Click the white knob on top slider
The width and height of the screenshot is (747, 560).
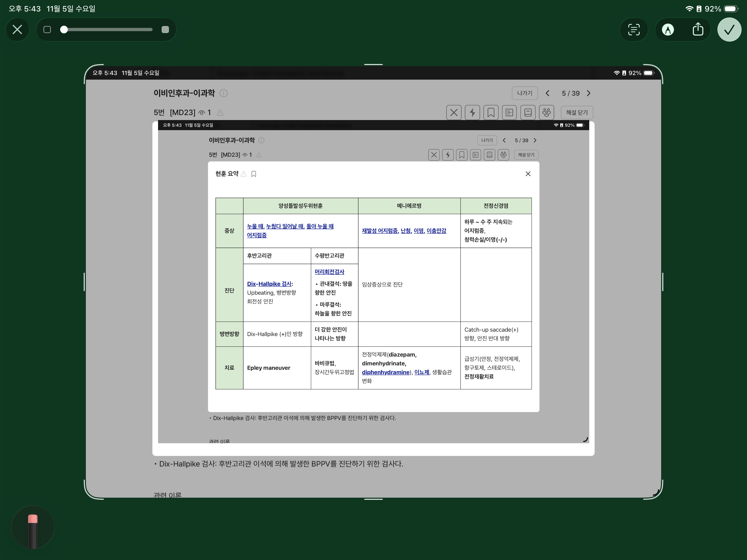click(64, 30)
